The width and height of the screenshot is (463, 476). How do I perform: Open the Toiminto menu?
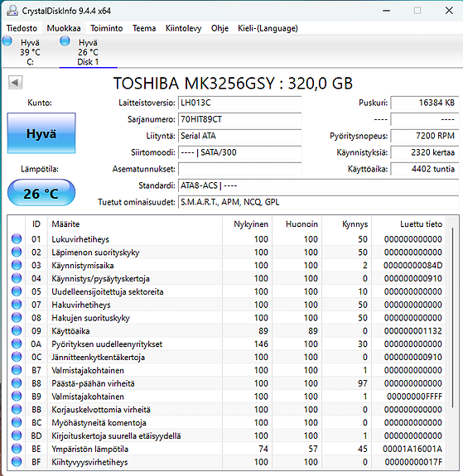pos(107,28)
